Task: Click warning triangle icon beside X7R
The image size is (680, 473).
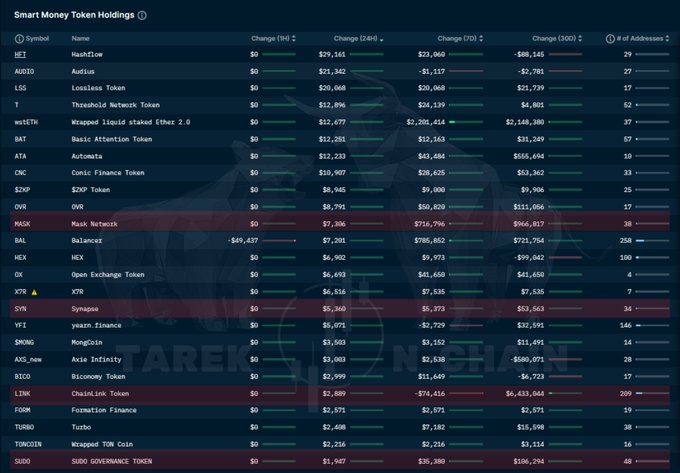Action: click(34, 292)
